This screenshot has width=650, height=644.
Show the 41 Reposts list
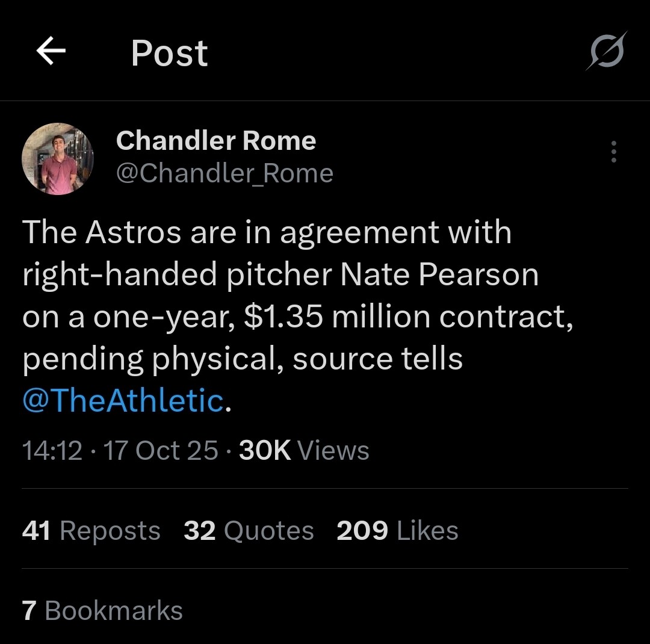[91, 531]
